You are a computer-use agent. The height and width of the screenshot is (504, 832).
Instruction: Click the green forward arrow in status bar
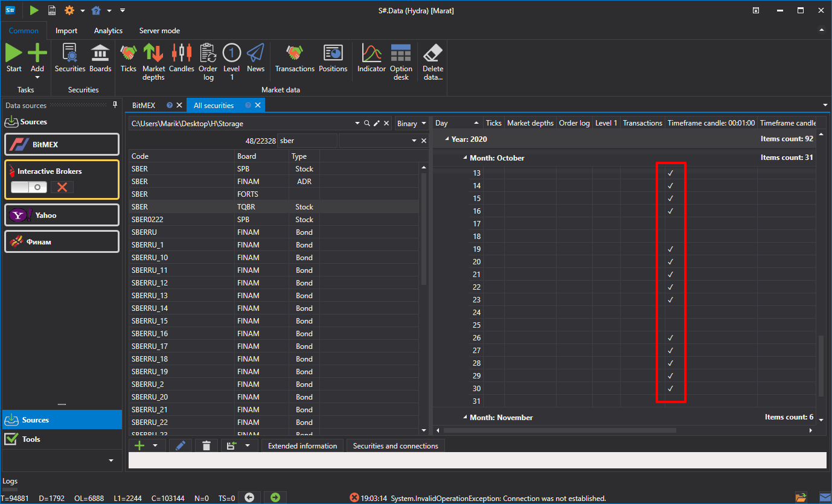[x=275, y=497]
